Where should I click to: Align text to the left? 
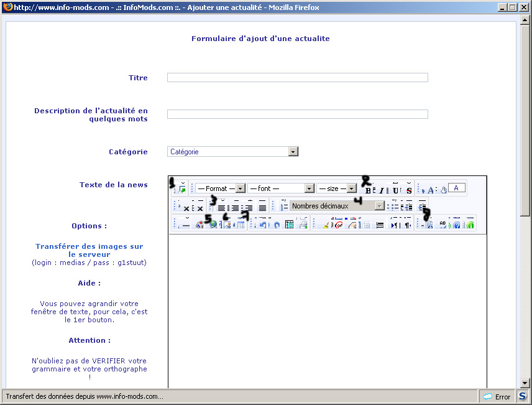click(x=221, y=207)
